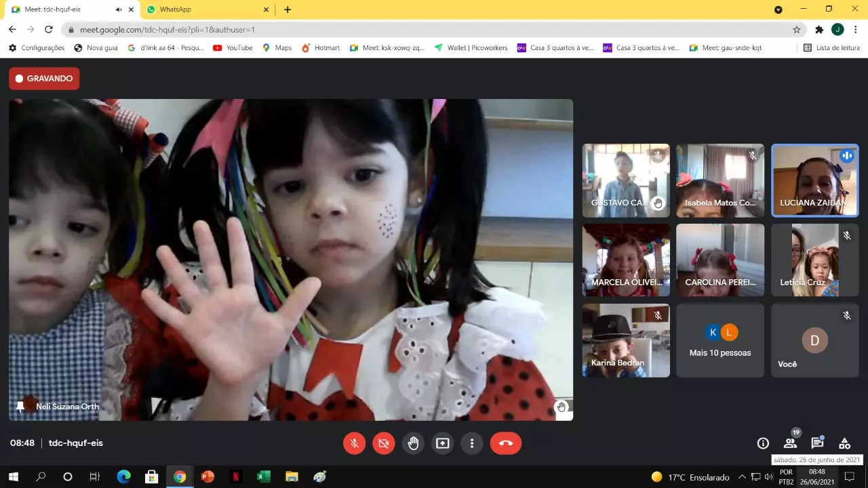Screen dimensions: 868x488
Task: Toggle the microphone mute button
Action: (x=354, y=443)
